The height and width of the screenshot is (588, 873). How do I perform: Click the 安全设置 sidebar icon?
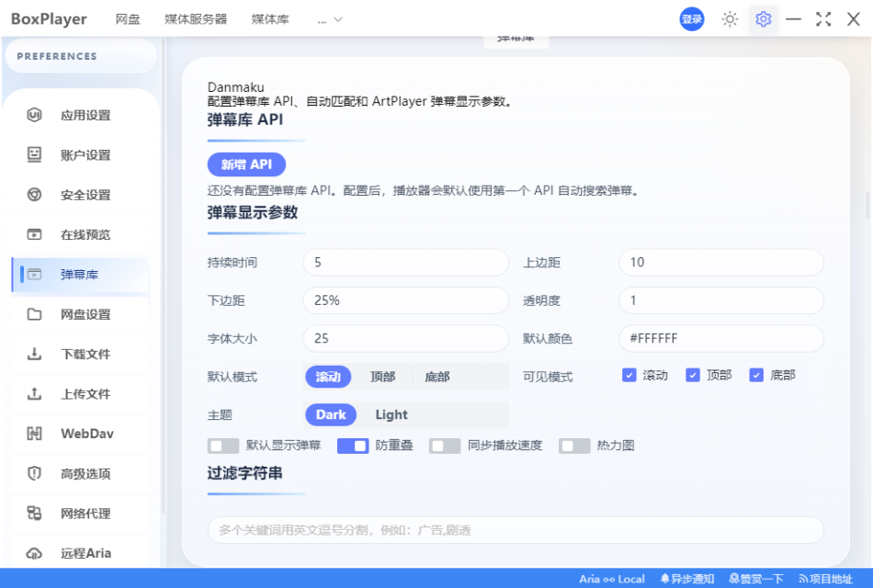point(35,195)
